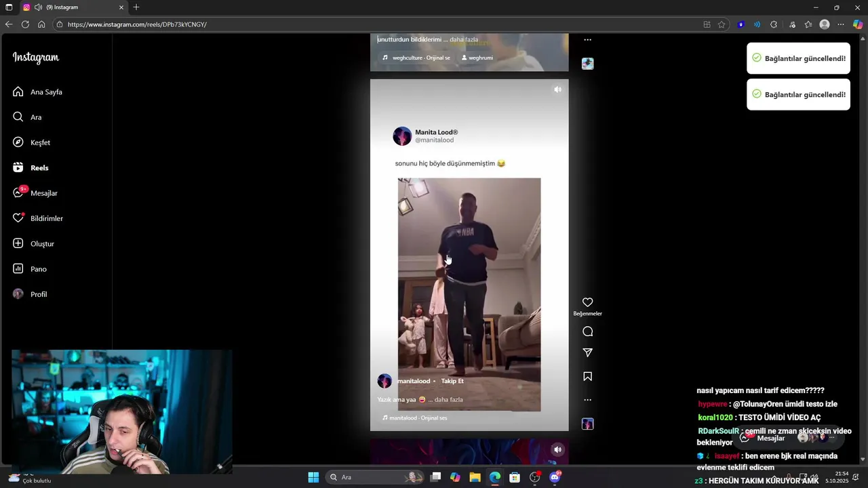Mute the Instagram browser tab

(x=38, y=7)
